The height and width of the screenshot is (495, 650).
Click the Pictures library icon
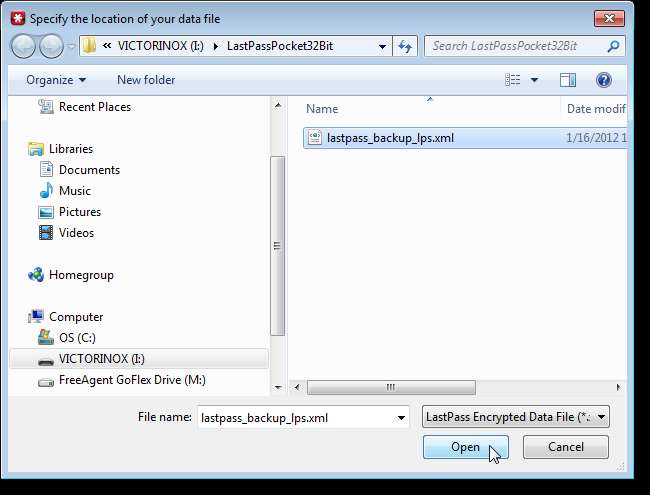46,212
